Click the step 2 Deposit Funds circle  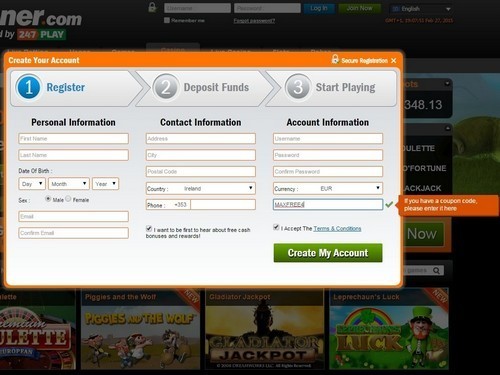coord(166,87)
